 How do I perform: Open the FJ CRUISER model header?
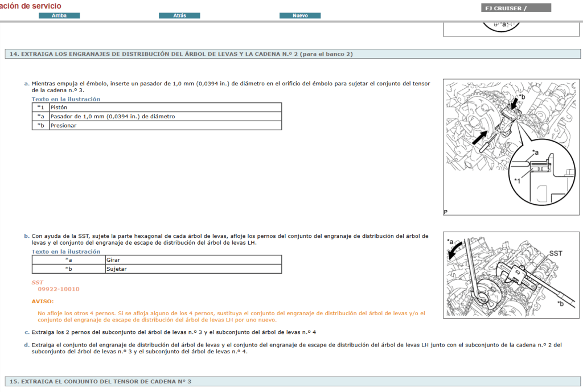(x=515, y=7)
